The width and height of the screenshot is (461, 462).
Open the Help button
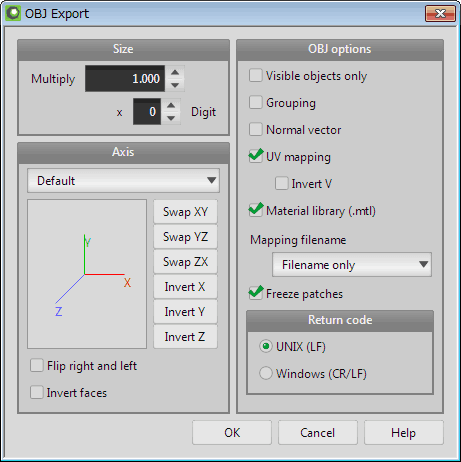404,433
